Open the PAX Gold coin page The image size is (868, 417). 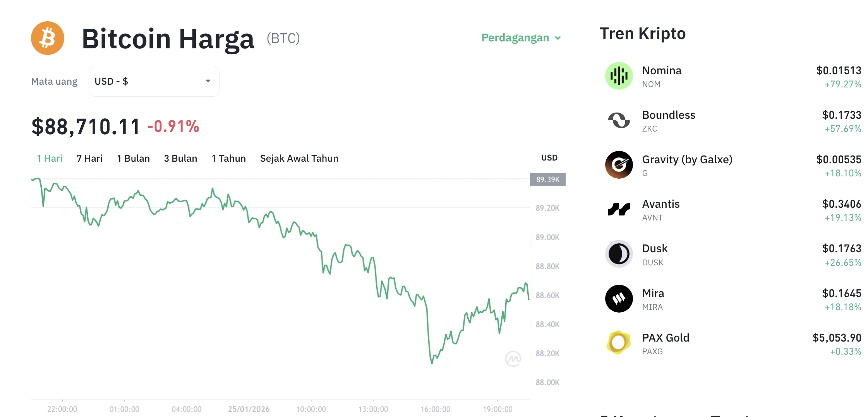666,337
